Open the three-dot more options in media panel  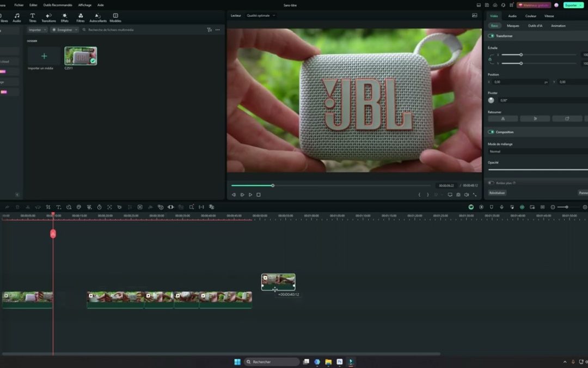pos(217,29)
